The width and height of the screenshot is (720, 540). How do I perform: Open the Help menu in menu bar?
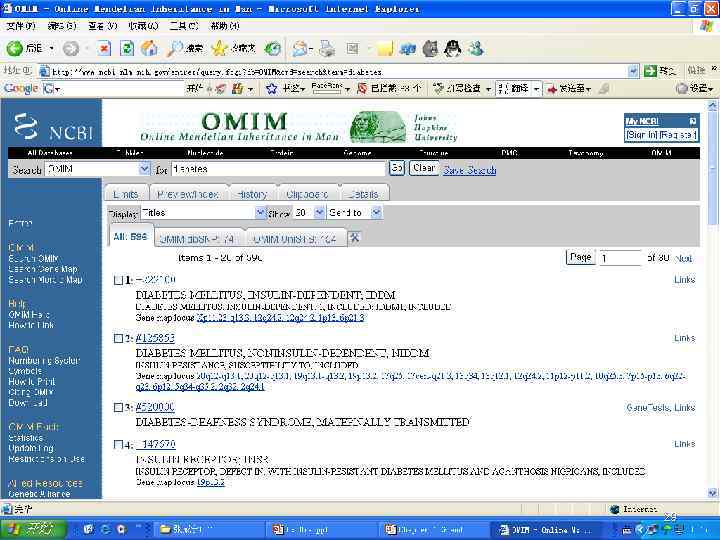(225, 26)
